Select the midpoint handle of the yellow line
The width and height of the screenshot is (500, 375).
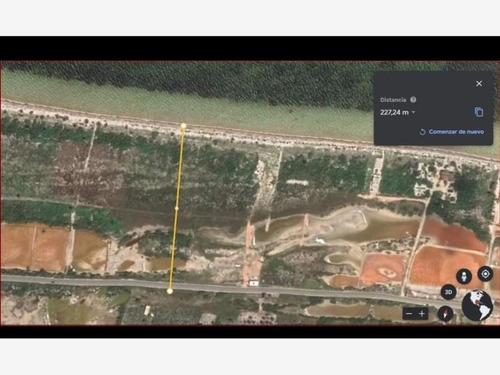pyautogui.click(x=176, y=208)
